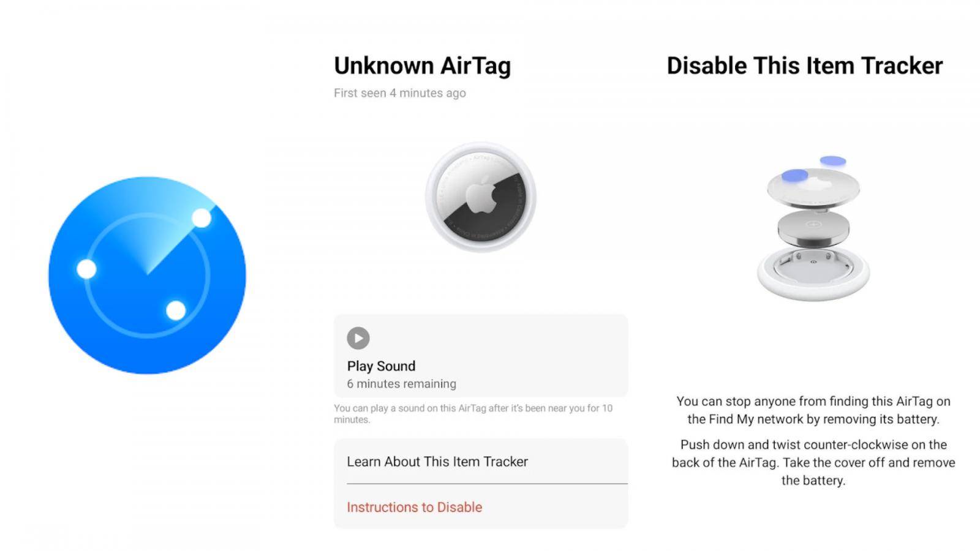
Task: Open Learn About This Item Tracker
Action: click(437, 462)
